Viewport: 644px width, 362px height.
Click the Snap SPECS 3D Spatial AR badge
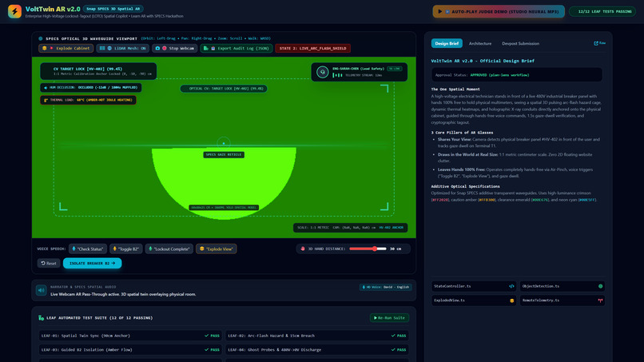click(x=113, y=9)
